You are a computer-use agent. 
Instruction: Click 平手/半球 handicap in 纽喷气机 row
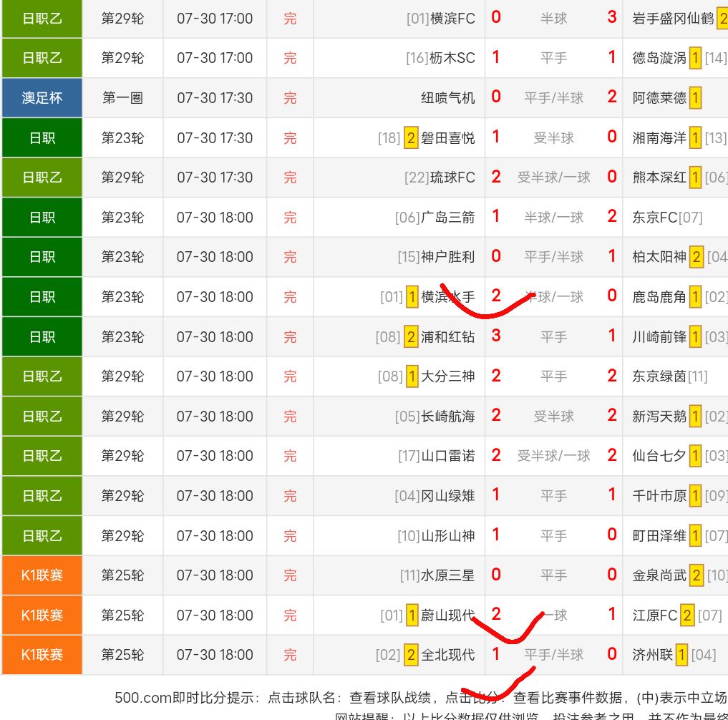click(553, 98)
